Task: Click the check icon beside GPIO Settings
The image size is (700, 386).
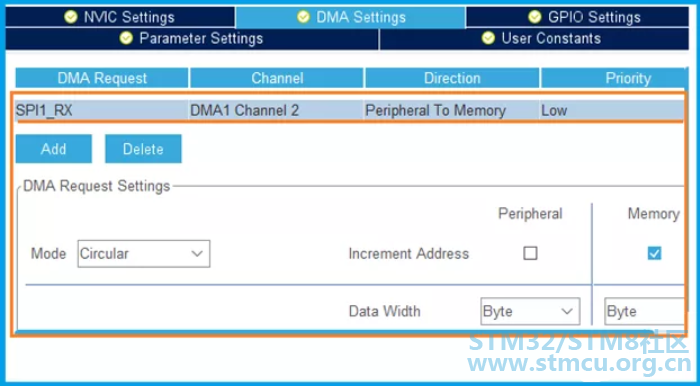Action: [x=535, y=17]
